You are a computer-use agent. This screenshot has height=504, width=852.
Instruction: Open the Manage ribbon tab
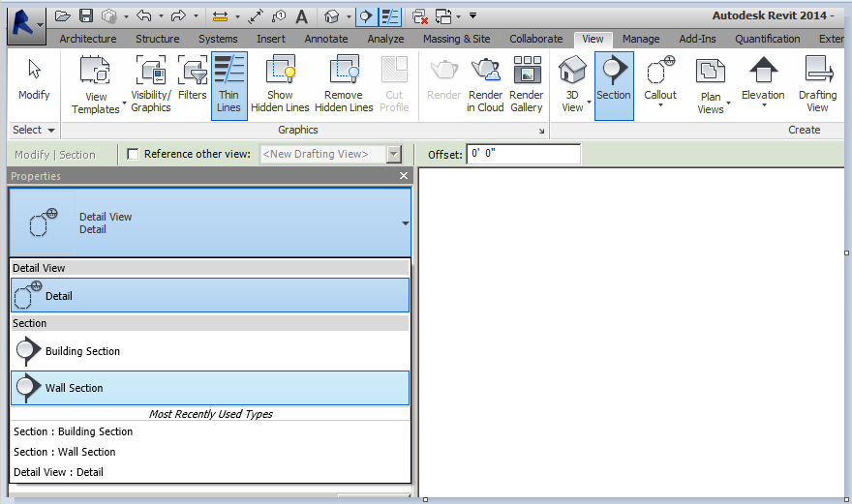(641, 39)
